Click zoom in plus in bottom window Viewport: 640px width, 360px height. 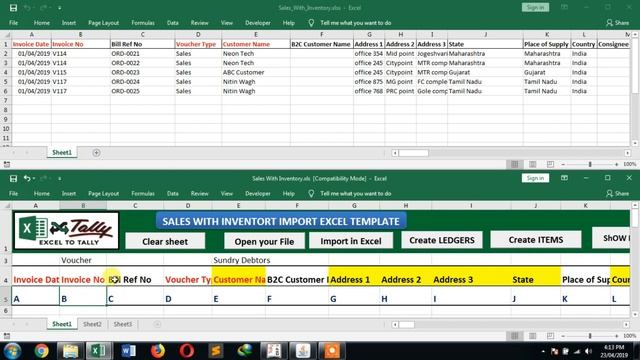616,336
